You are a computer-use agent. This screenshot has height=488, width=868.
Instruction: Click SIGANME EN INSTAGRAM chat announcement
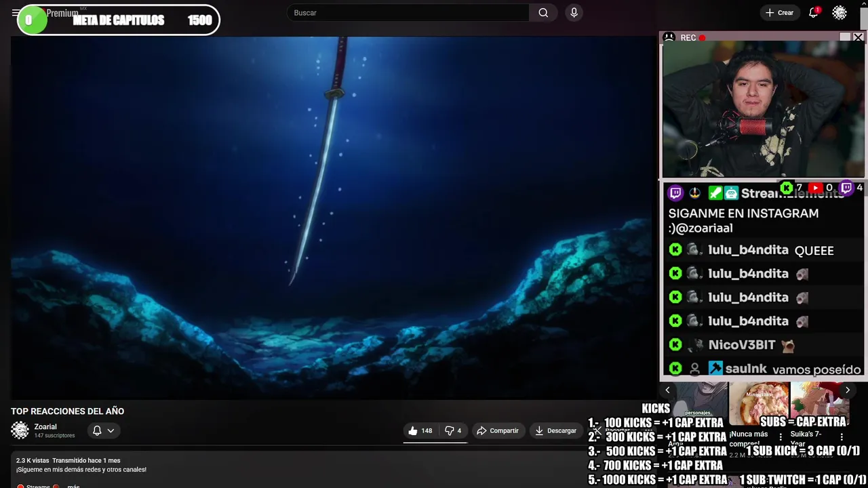pos(743,220)
